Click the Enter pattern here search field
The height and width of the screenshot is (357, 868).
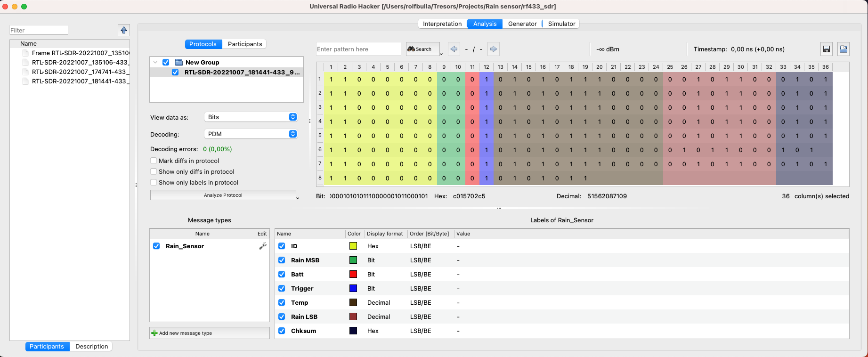pos(358,49)
